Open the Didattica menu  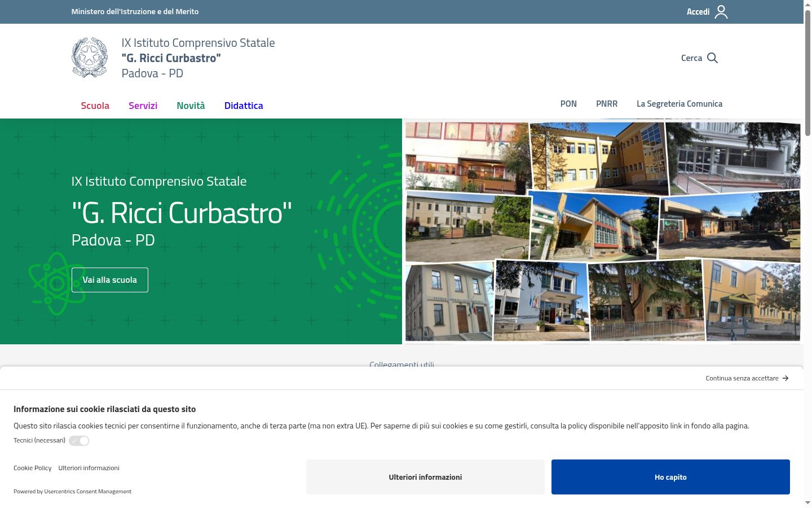244,106
